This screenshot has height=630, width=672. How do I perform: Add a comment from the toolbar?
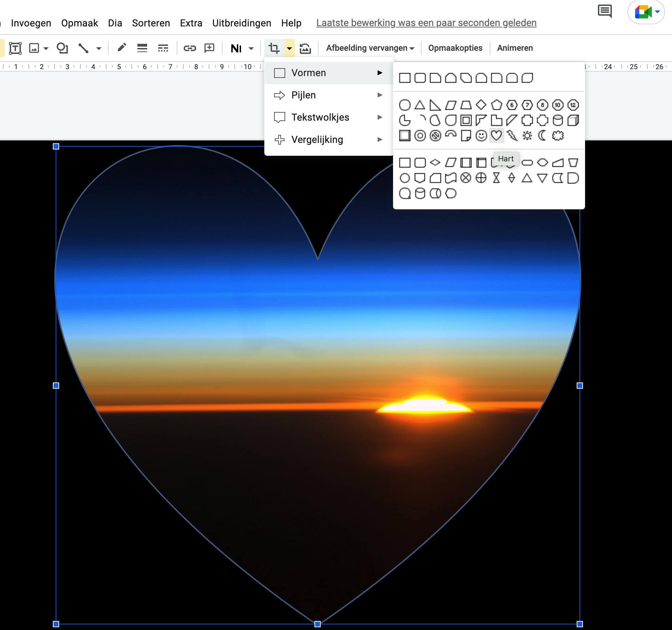point(209,48)
